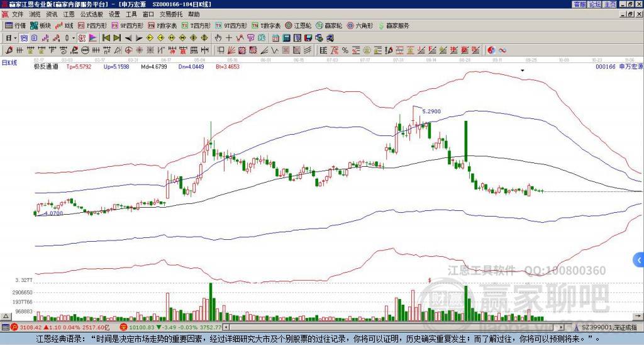Open the 江恩 menu
Screen dimensions: 644x345
(x=69, y=14)
